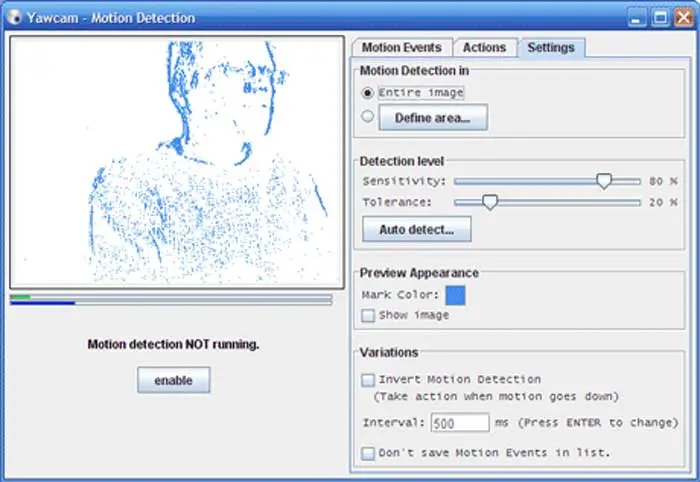Maximize the Yawcam window
Screen dimensions: 700x482
(660, 18)
